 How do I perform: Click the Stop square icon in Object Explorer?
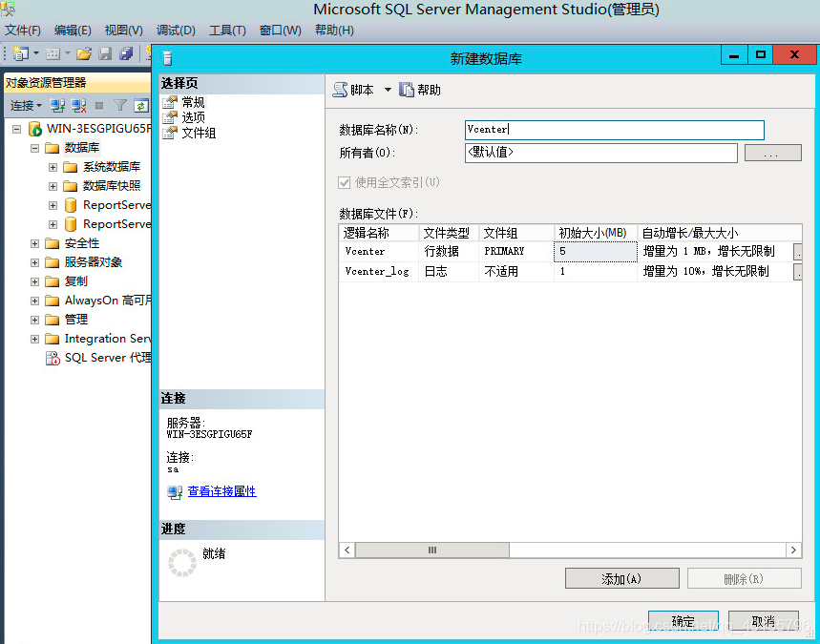point(99,106)
